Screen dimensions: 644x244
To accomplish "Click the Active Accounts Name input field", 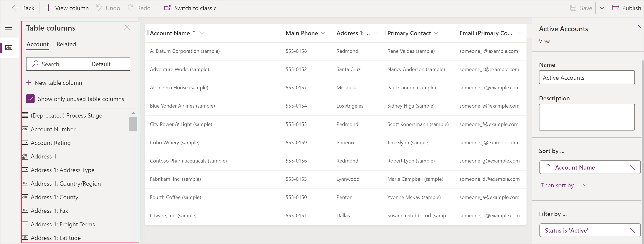I will tap(587, 78).
